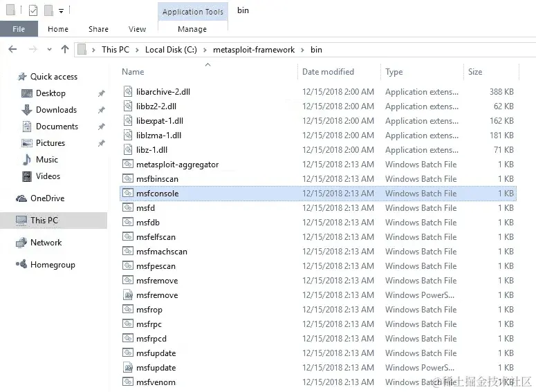Viewport: 536px width, 392px height.
Task: Open Music folder in sidebar
Action: [x=47, y=159]
